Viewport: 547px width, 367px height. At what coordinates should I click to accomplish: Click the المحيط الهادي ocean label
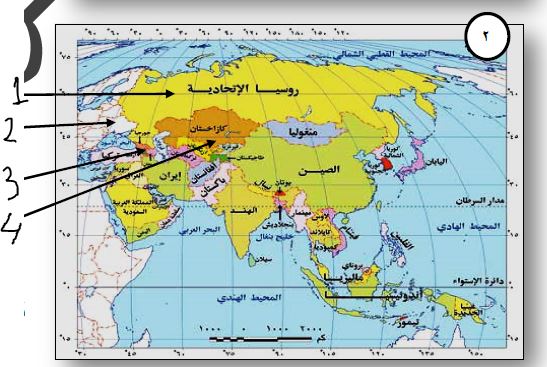[x=468, y=226]
